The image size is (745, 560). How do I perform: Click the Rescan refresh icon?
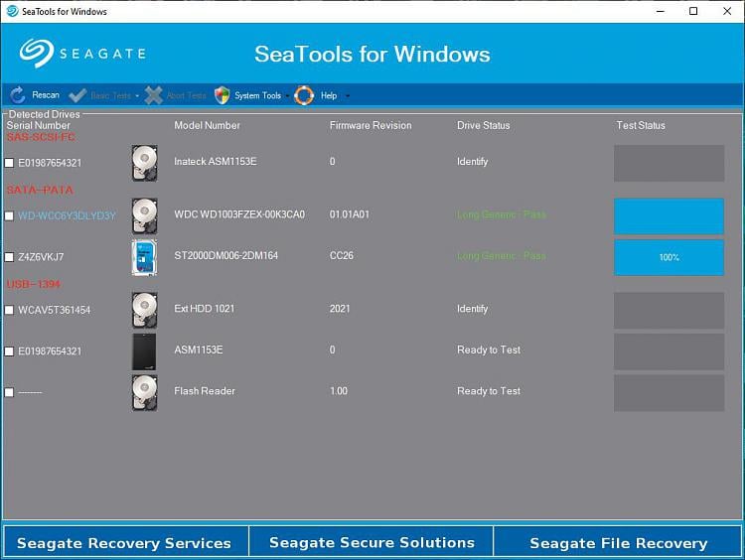pyautogui.click(x=18, y=95)
